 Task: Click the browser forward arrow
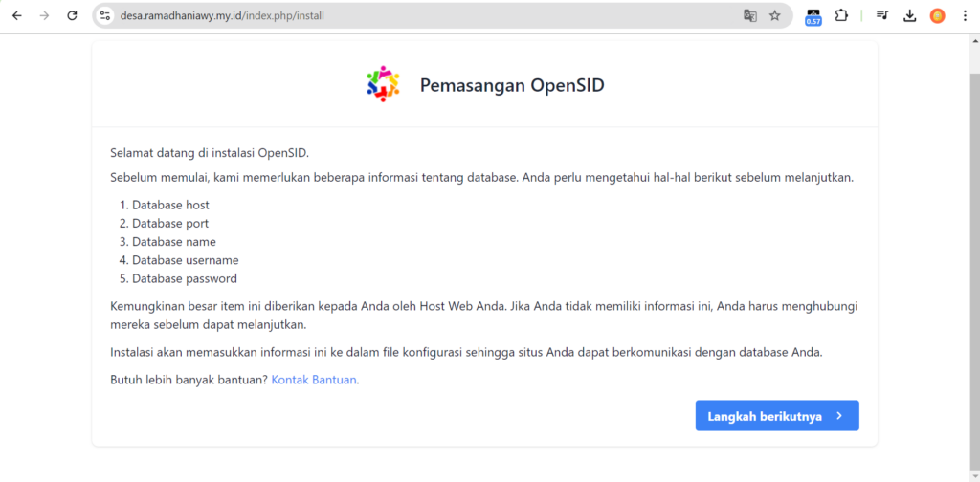tap(44, 15)
